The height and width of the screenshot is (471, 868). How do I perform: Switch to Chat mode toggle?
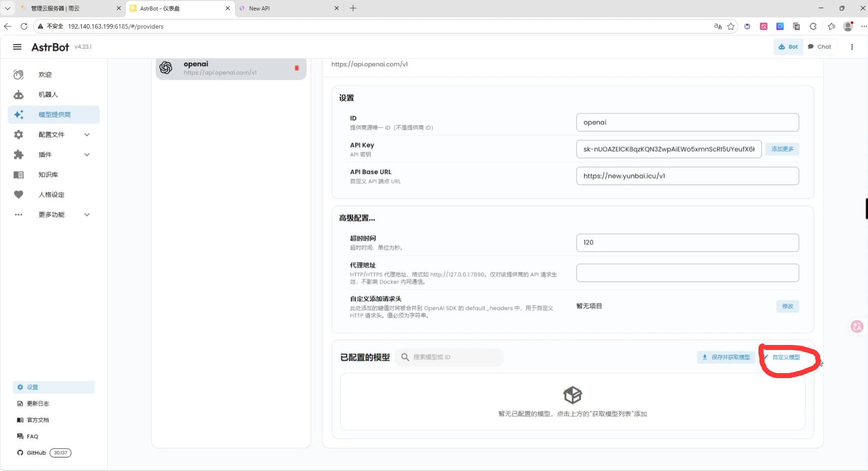click(819, 47)
